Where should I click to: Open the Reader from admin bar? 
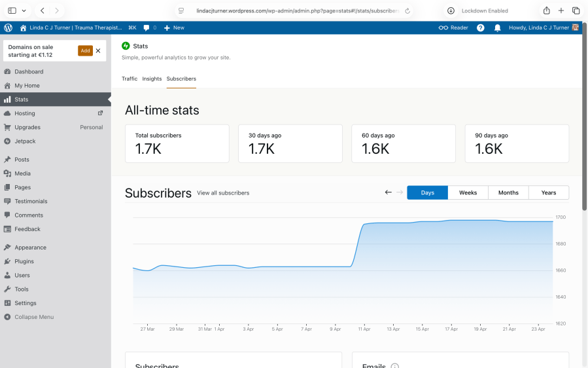(x=453, y=28)
